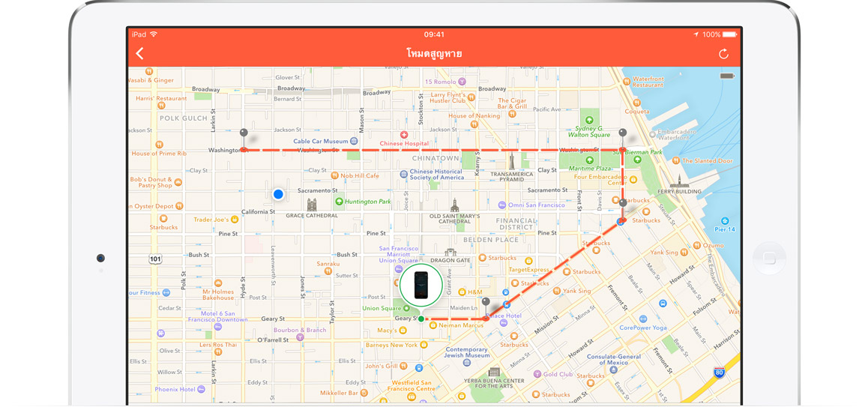Viewport: 868px width, 407px height.
Task: Tap the Huntington Park green icon
Action: (x=340, y=202)
